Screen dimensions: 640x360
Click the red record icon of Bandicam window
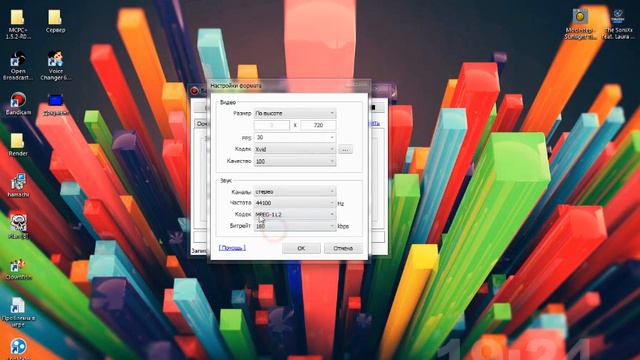click(195, 91)
